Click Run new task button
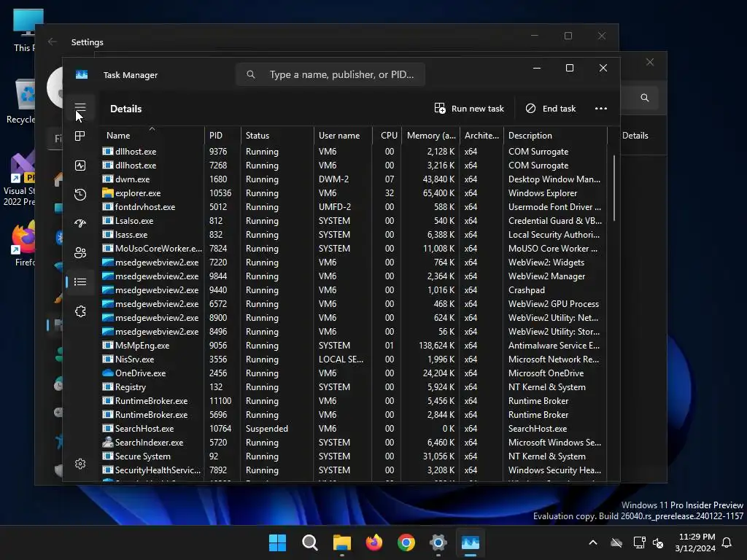Image resolution: width=747 pixels, height=560 pixels. pos(469,109)
